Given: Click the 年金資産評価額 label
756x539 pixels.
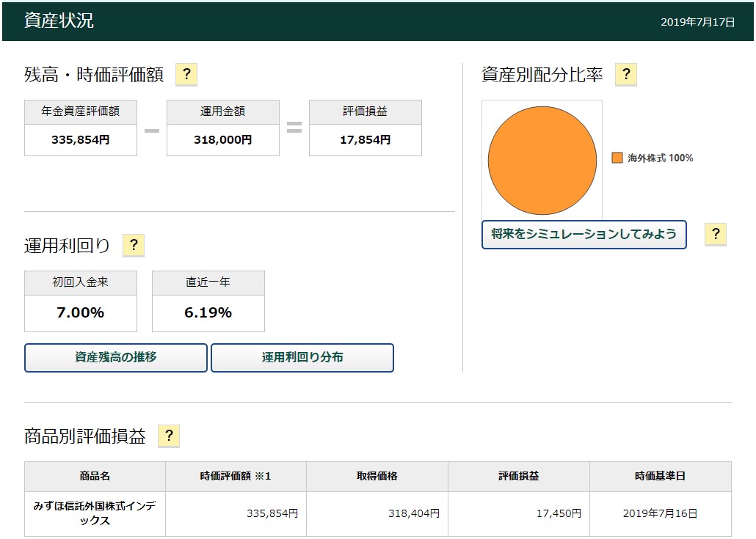Looking at the screenshot, I should point(81,111).
